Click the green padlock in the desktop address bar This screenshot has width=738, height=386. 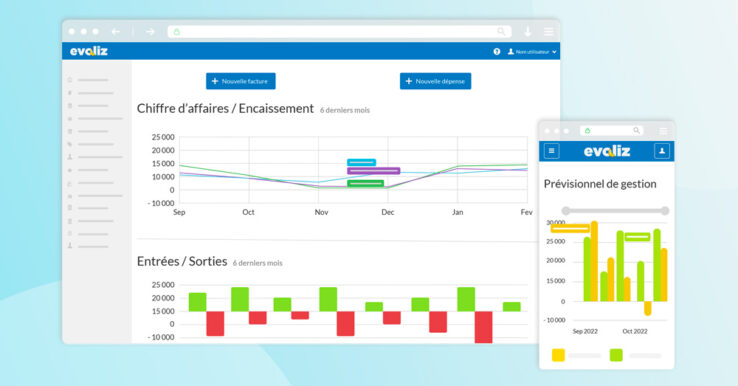(177, 32)
